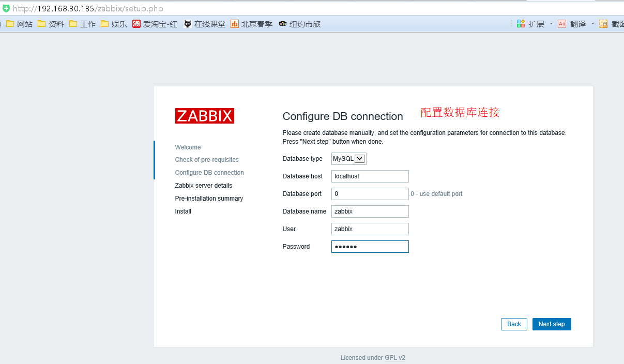Focus the Database name field
624x364 pixels.
(370, 211)
